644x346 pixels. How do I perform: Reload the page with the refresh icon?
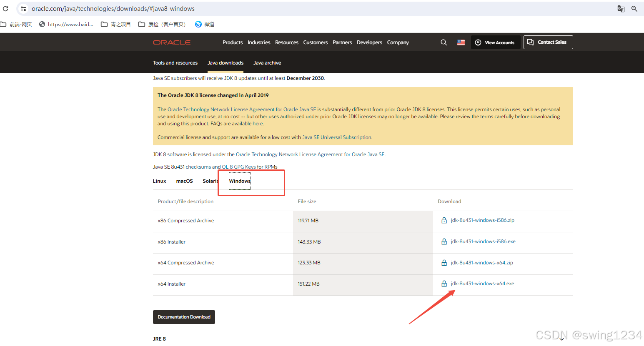pos(5,8)
